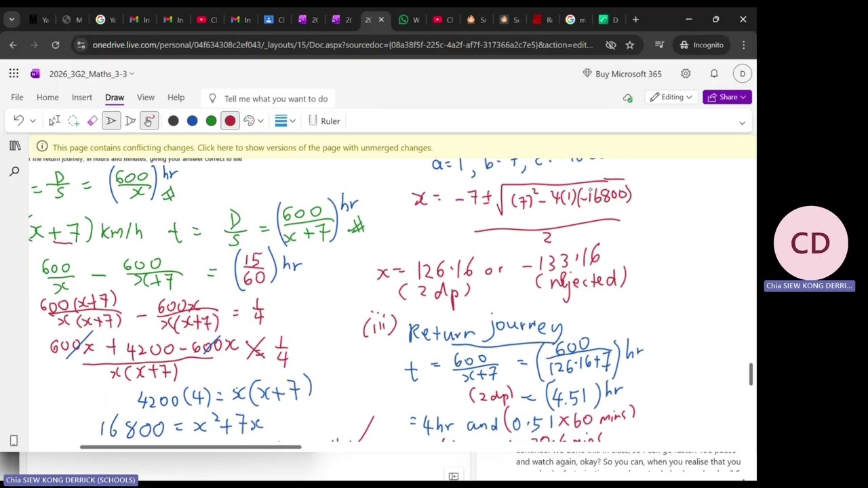Toggle the Ruler
The height and width of the screenshot is (488, 868).
tap(323, 121)
